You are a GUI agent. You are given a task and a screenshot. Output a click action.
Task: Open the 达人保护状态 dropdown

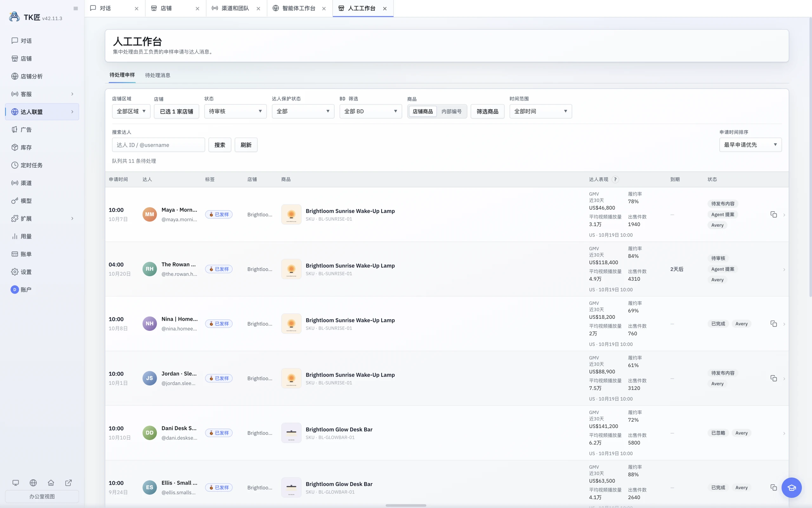(303, 111)
